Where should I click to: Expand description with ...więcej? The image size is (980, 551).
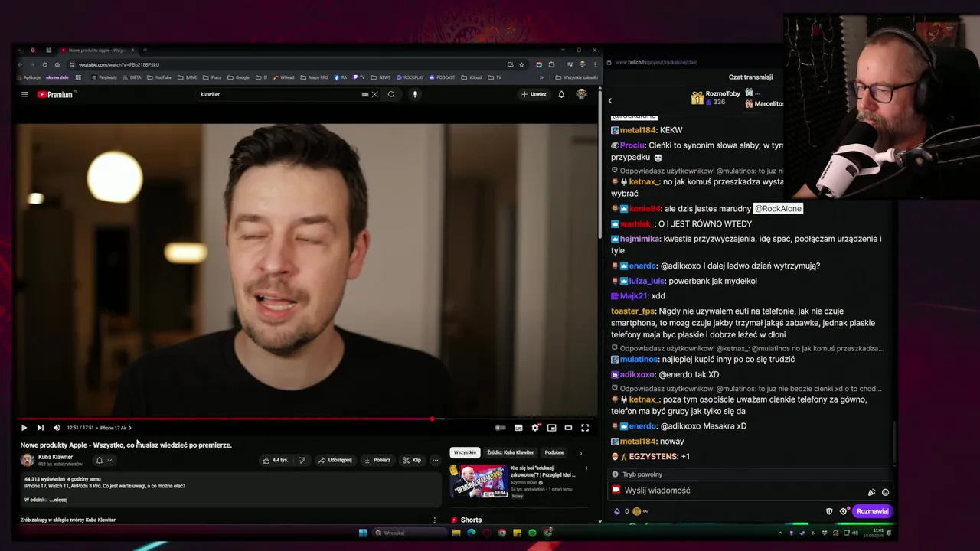58,500
